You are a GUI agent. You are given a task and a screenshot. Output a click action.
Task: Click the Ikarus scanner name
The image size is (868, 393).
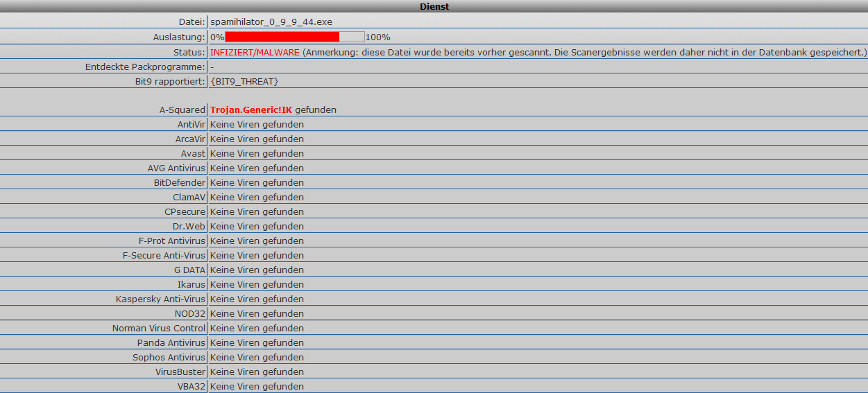pyautogui.click(x=192, y=284)
